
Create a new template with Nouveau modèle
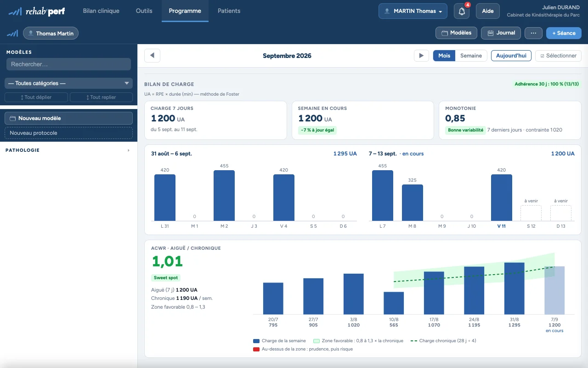pos(68,118)
